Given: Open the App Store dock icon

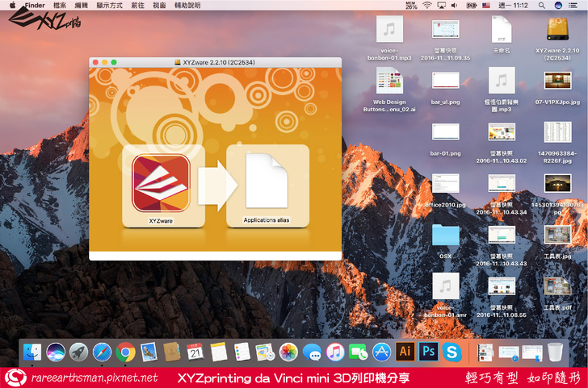Looking at the screenshot, I should [382, 352].
